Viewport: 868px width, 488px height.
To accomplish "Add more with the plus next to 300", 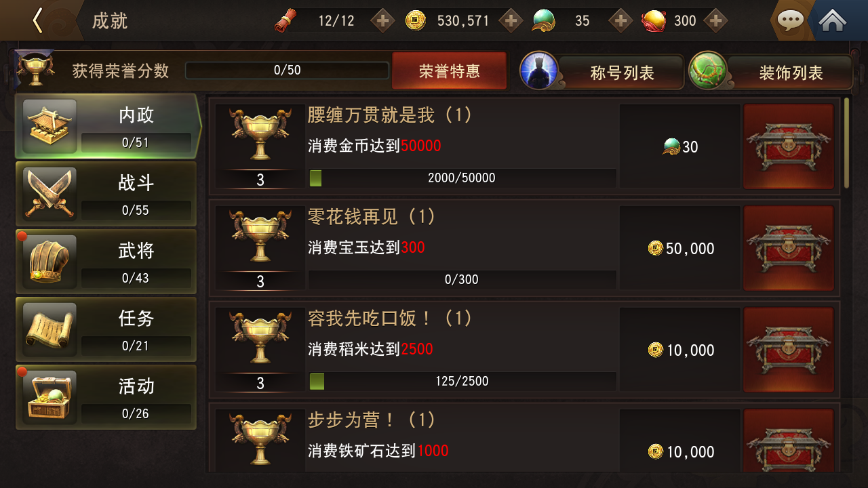I will 715,21.
